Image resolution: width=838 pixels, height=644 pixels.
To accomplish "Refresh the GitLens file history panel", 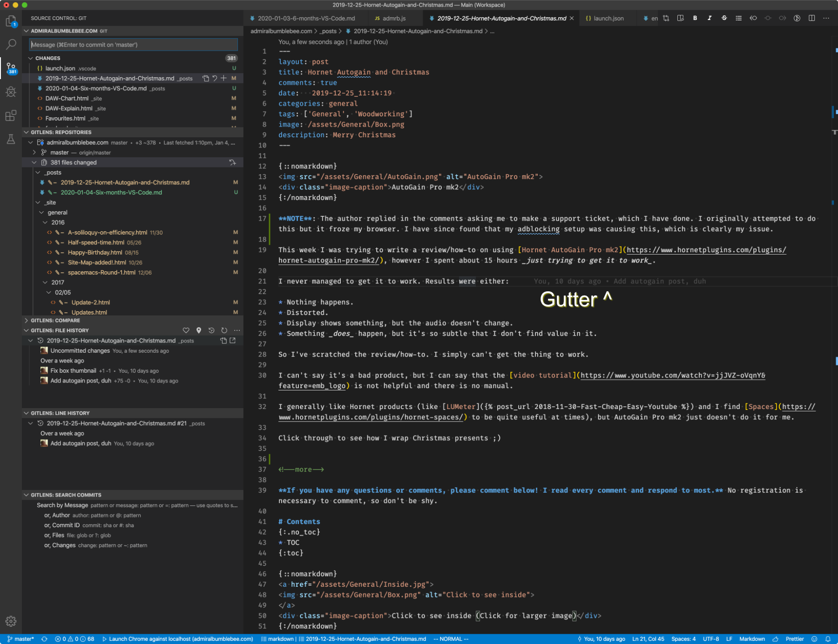I will click(x=224, y=330).
